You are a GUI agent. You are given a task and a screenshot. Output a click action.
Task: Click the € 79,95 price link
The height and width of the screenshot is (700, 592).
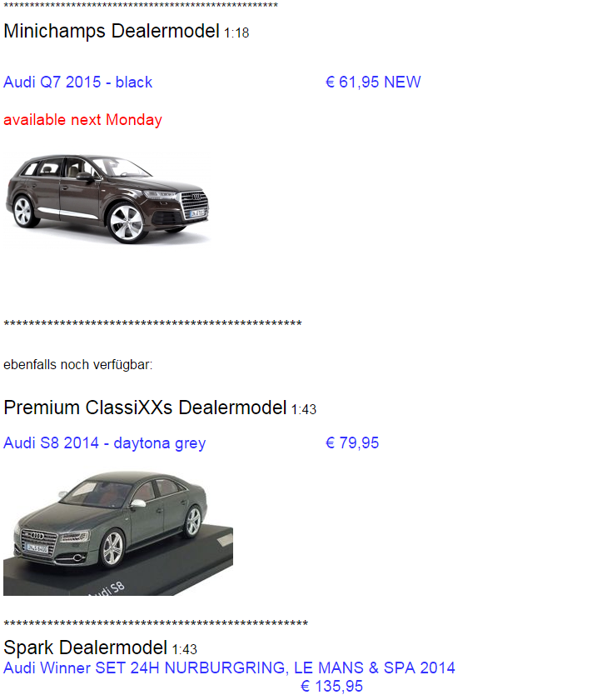coord(352,442)
